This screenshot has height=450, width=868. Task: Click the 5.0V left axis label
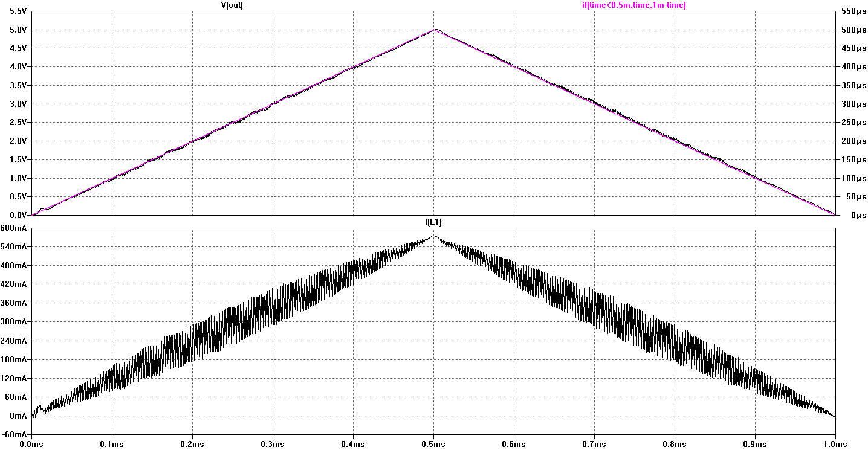pyautogui.click(x=19, y=30)
